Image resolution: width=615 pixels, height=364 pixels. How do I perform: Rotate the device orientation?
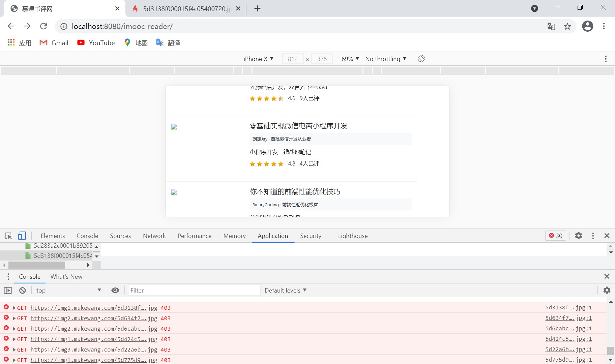pyautogui.click(x=421, y=59)
